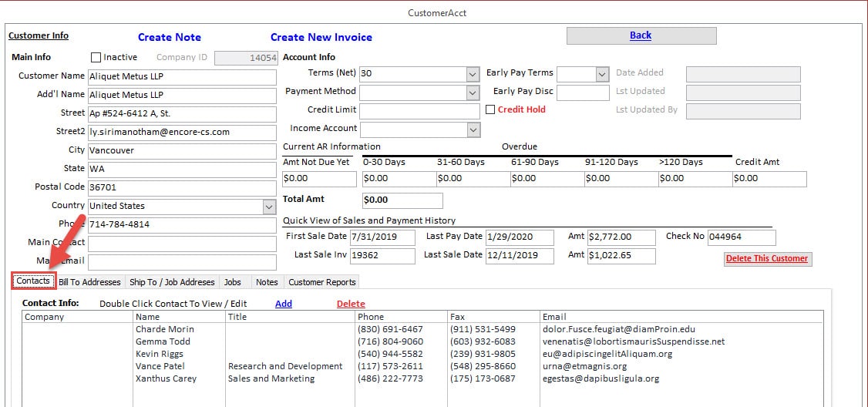Open the Bill To Addresses tab
The image size is (868, 407).
coord(89,282)
